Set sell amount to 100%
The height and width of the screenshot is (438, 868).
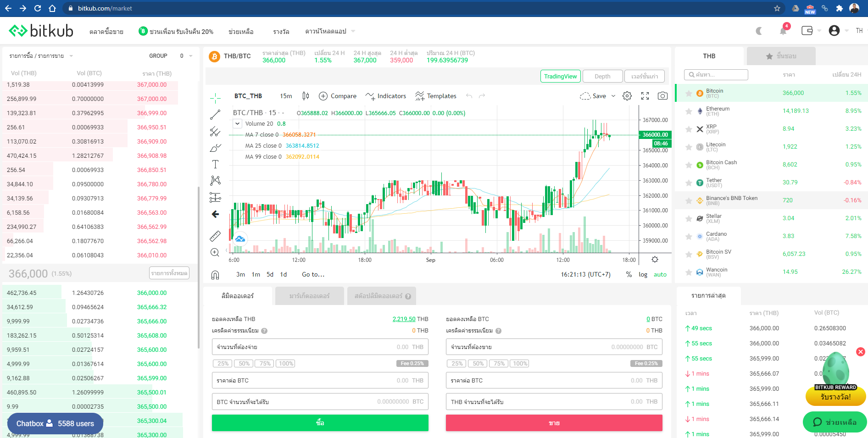point(520,363)
